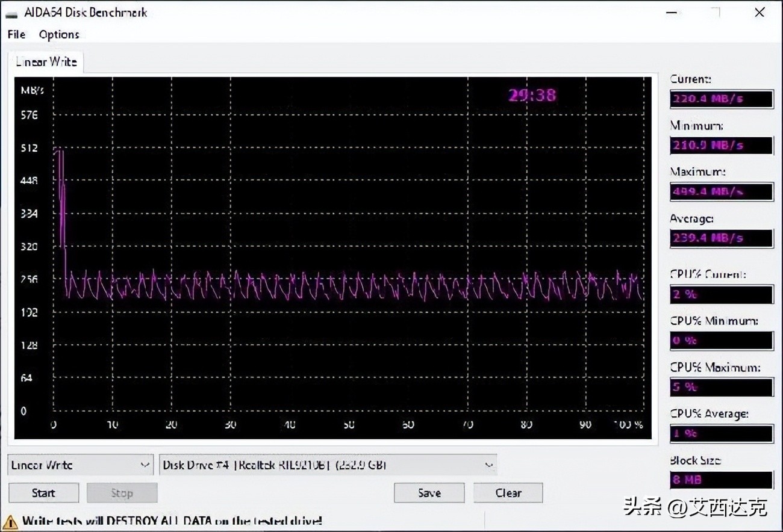Click the disabled Stop button
Screen dimensions: 783x532
pos(122,492)
